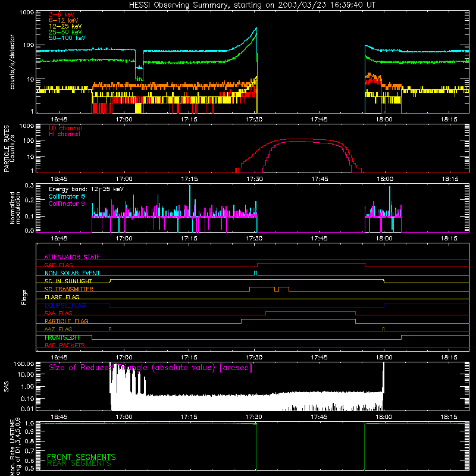Viewport: 476px width, 476px height.
Task: Click the HESSI Observing Summary title text
Action: coord(252,5)
